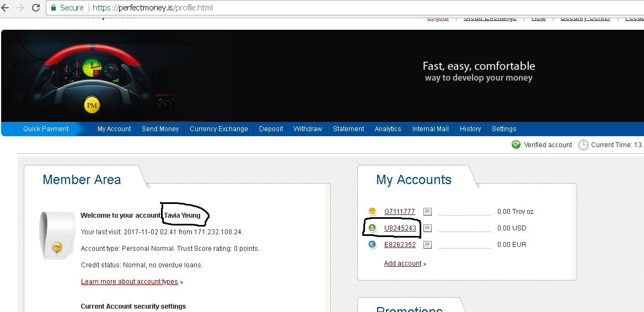Open the Settings menu item
Screen dimensions: 644x312
pyautogui.click(x=504, y=129)
